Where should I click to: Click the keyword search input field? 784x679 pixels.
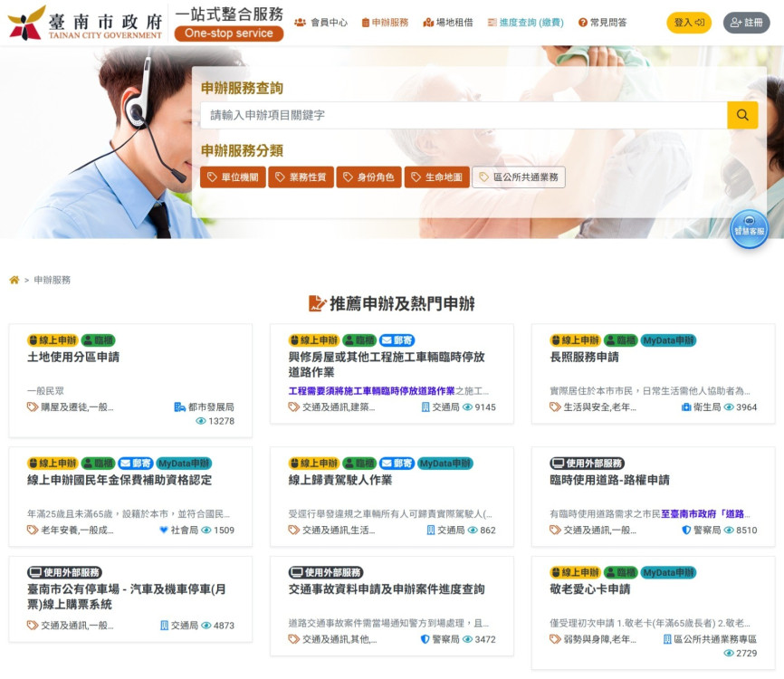tap(453, 115)
